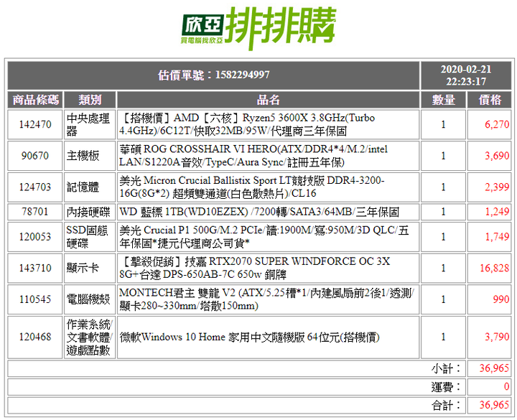517x420 pixels.
Task: Click the 商品條碼 column header
Action: (x=35, y=100)
